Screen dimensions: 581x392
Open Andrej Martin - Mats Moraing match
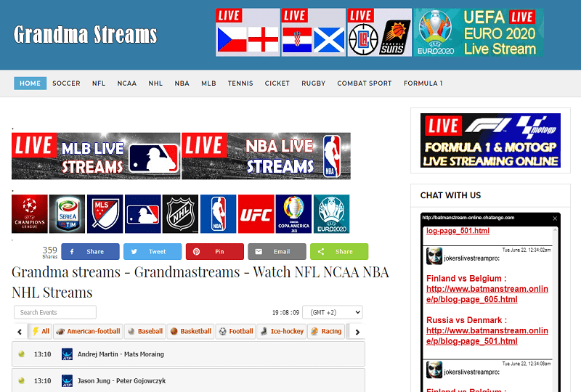121,354
